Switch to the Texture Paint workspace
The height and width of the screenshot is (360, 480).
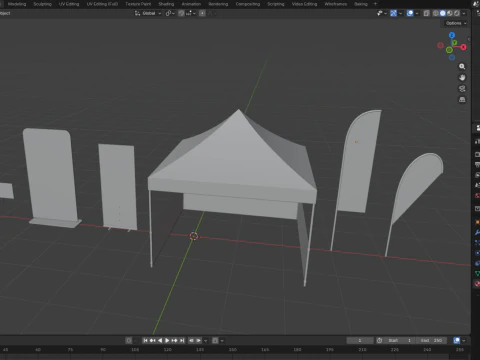pos(138,4)
